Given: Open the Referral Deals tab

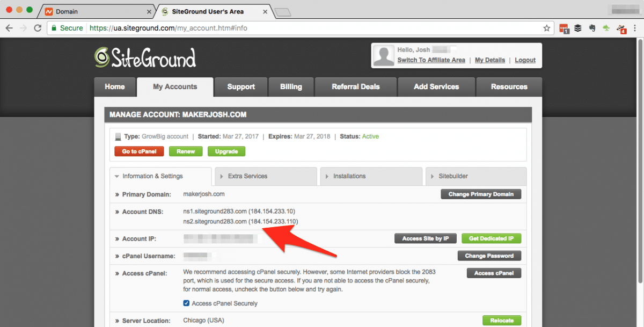Looking at the screenshot, I should coord(356,87).
